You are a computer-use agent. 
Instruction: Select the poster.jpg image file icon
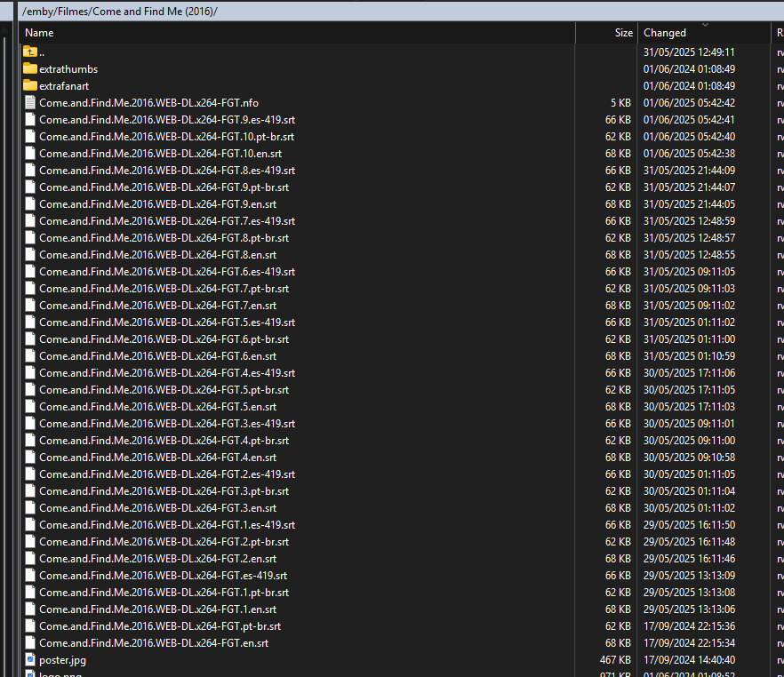click(30, 660)
